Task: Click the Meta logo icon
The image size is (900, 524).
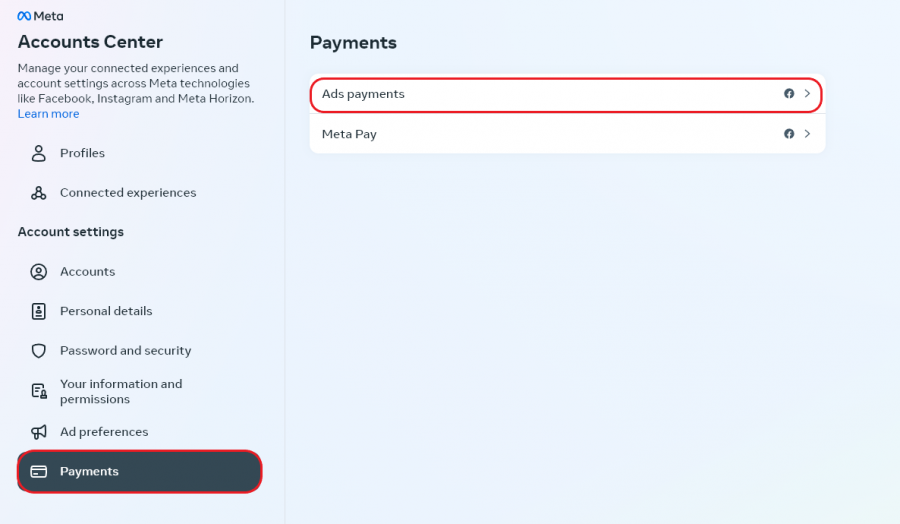Action: [25, 16]
